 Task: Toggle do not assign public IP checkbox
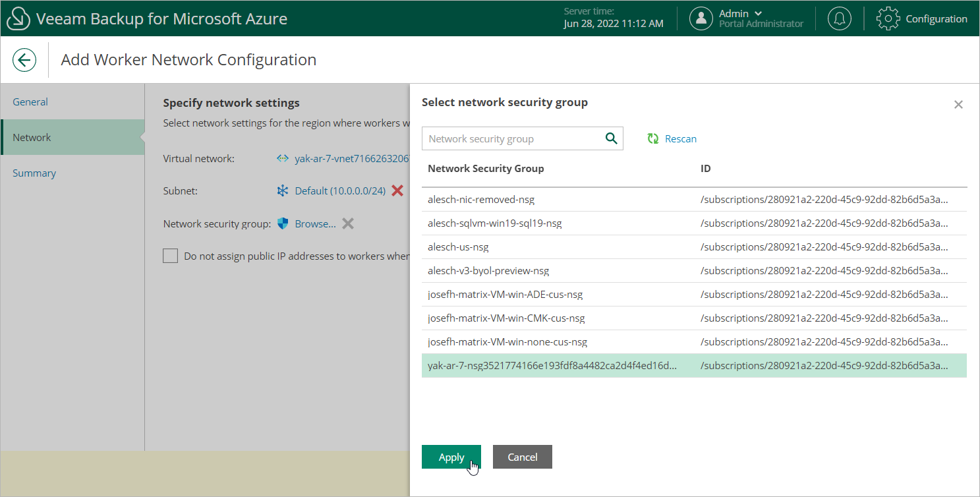click(171, 256)
